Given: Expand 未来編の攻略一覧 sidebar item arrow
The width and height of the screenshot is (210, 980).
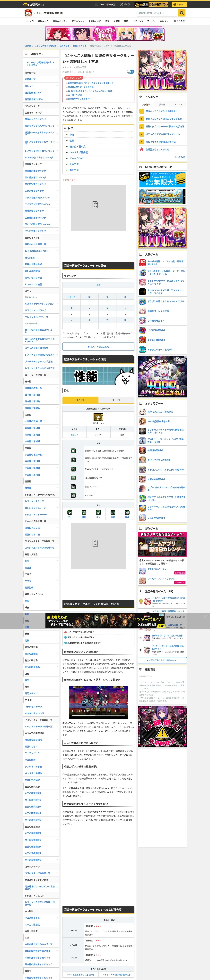Looking at the screenshot, I should coord(57,421).
